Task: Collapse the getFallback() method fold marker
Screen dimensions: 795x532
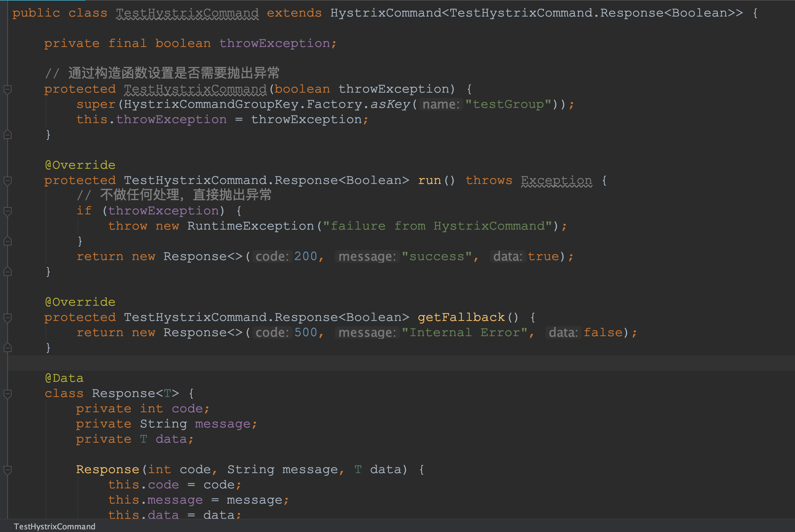Action: 8,318
